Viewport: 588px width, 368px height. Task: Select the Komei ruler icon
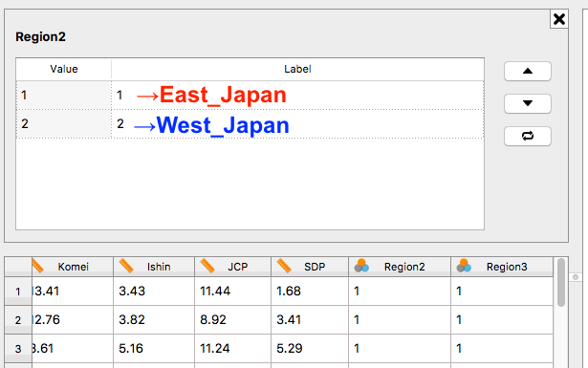(x=38, y=266)
